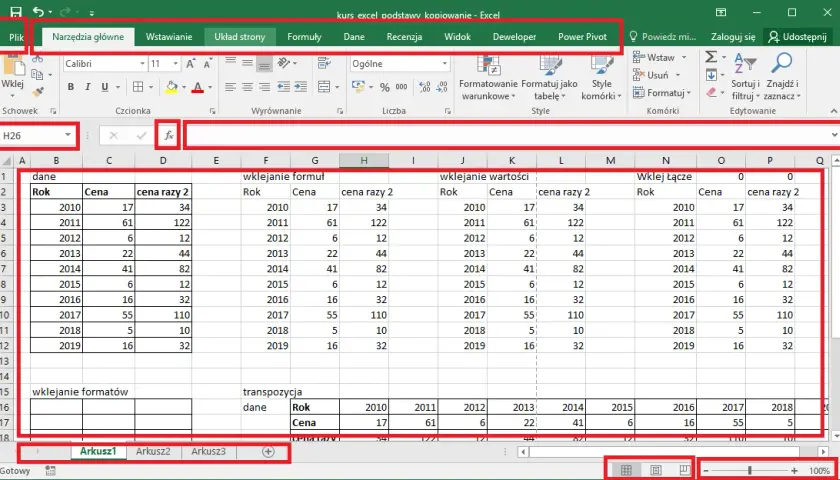Switch to Normal view button

tap(626, 470)
